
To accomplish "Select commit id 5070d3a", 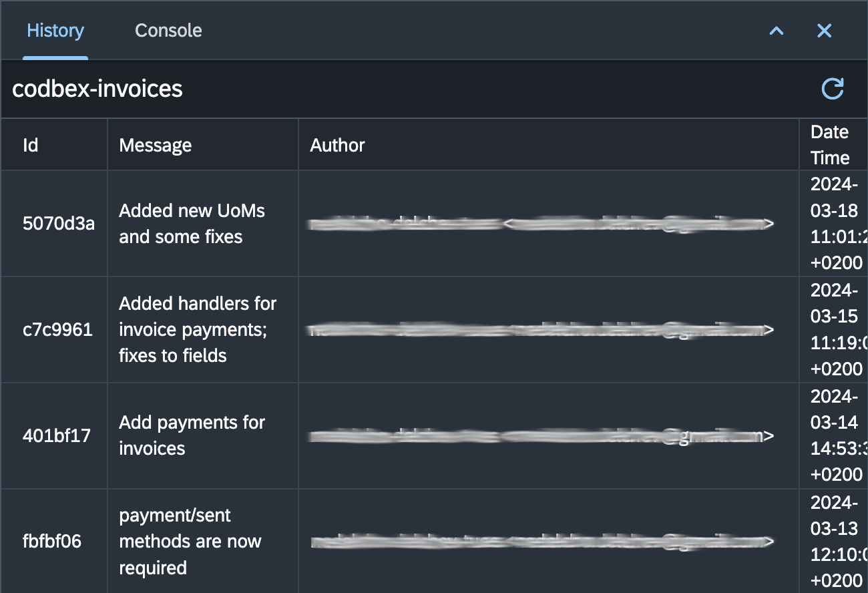I will tap(59, 224).
